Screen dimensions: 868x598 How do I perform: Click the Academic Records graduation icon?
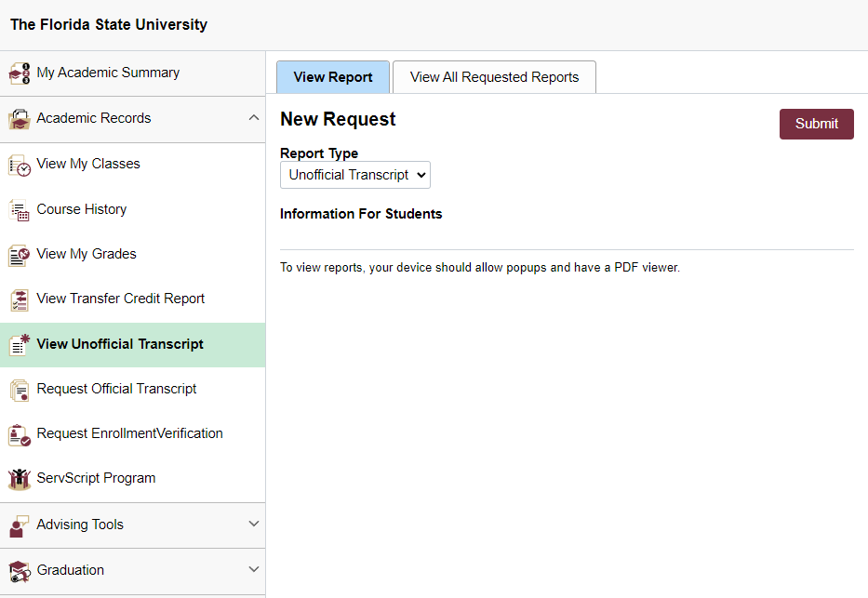point(19,118)
